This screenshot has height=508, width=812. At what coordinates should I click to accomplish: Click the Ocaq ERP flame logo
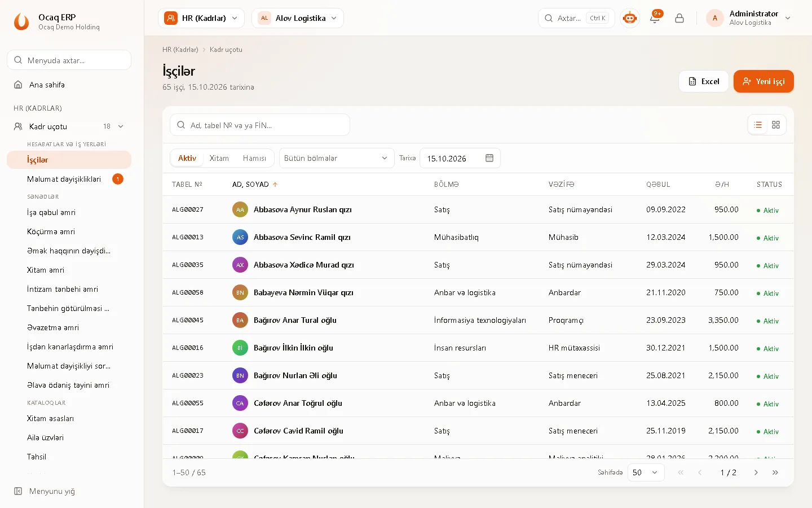pos(21,21)
